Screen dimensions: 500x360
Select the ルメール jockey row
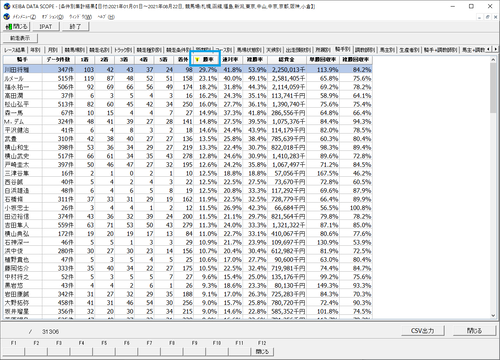(x=188, y=78)
